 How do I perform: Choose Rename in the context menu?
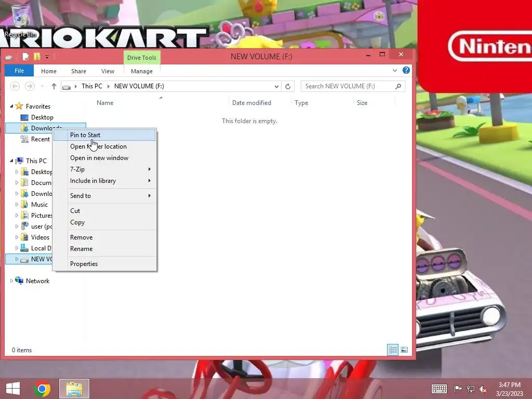tap(104, 249)
